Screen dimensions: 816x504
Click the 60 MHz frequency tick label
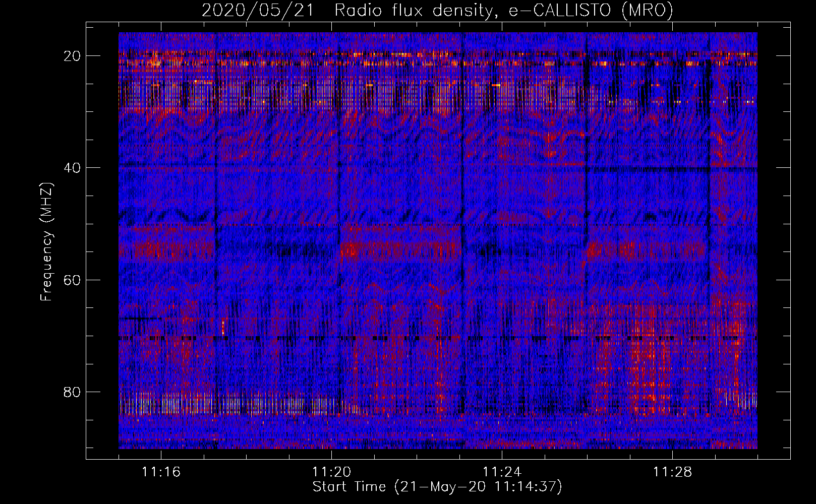click(x=73, y=280)
